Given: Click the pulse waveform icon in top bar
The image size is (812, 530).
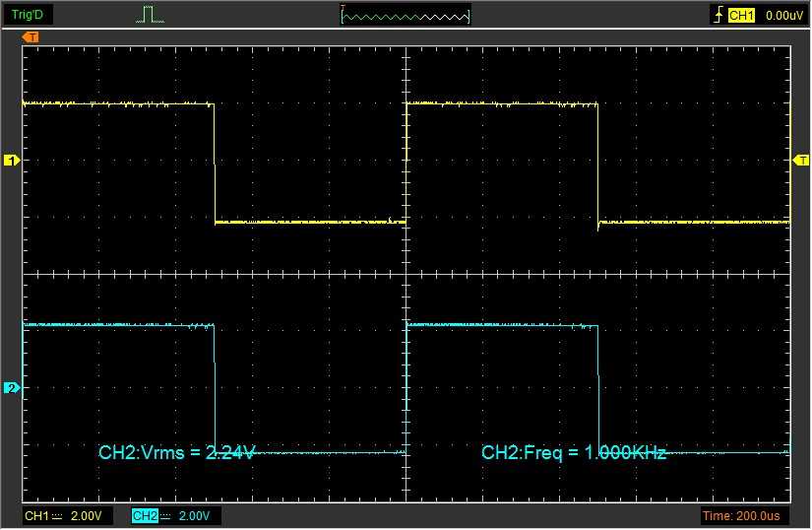Looking at the screenshot, I should tap(151, 15).
